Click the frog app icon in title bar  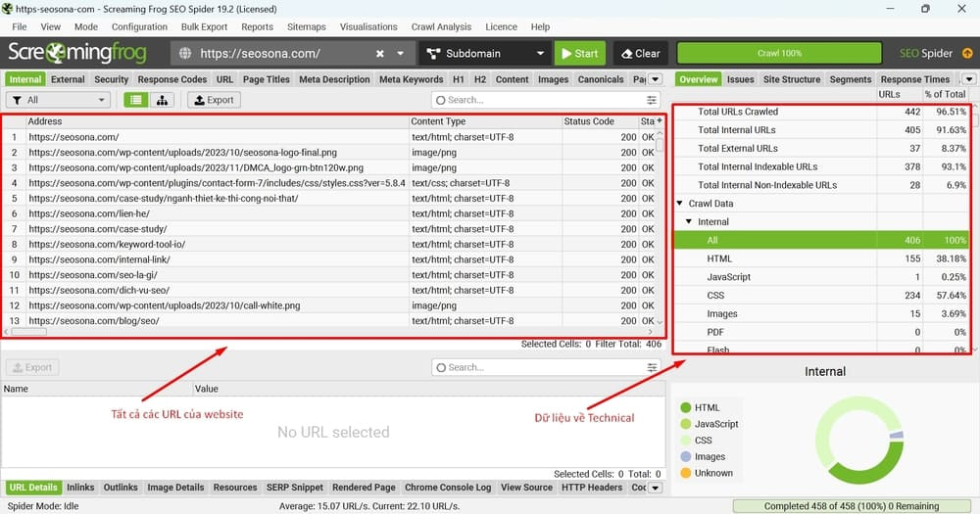(x=7, y=9)
